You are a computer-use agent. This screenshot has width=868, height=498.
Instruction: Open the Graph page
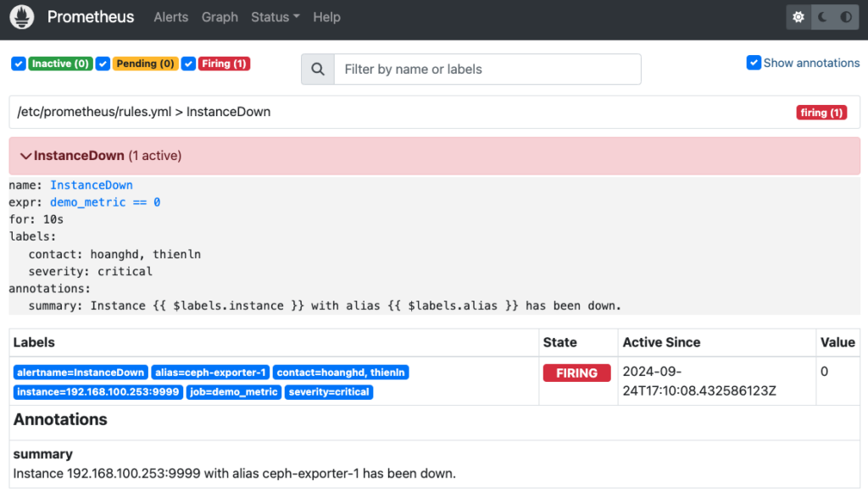coord(220,17)
